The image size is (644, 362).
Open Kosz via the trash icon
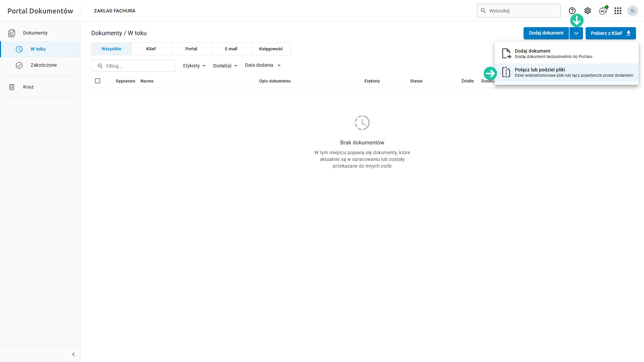pos(12,87)
